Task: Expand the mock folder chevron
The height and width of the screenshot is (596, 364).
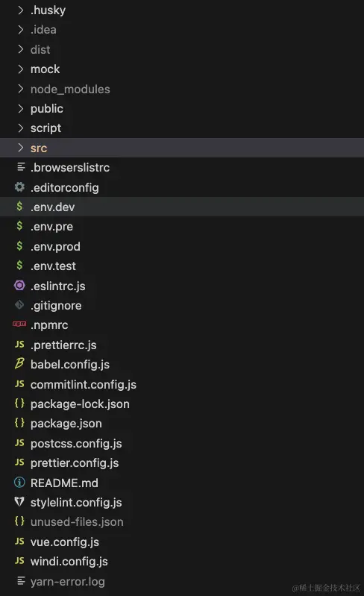Action: tap(21, 69)
